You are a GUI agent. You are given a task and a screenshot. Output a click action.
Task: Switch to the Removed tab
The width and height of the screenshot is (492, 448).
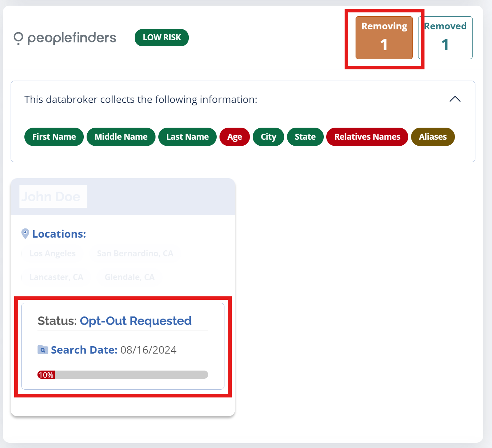445,37
